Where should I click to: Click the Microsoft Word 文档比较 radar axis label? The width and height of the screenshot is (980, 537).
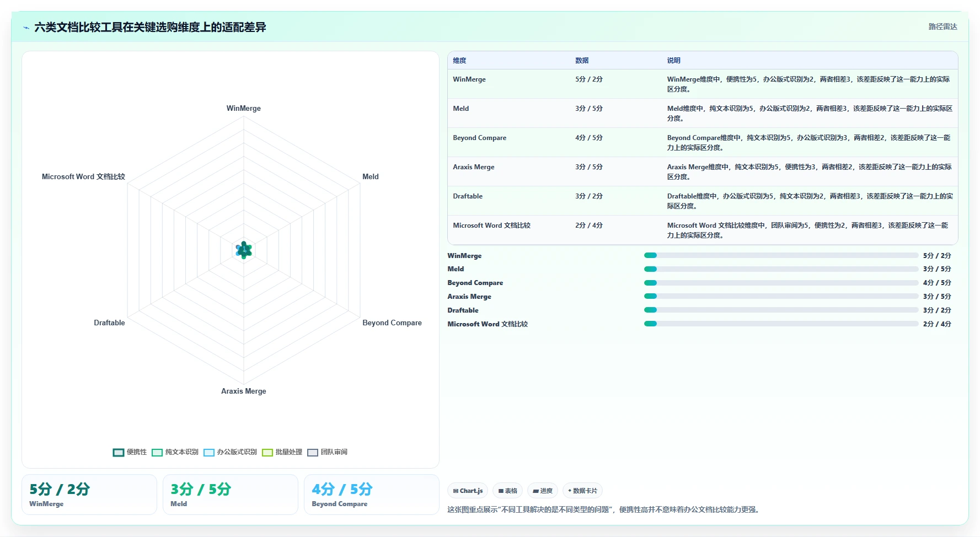[83, 177]
